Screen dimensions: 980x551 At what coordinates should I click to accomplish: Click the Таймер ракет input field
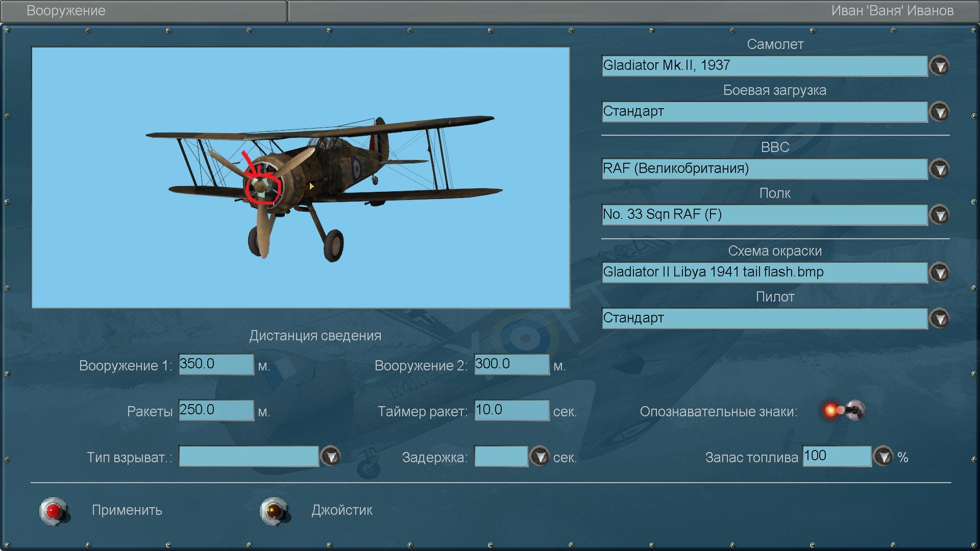click(x=511, y=410)
